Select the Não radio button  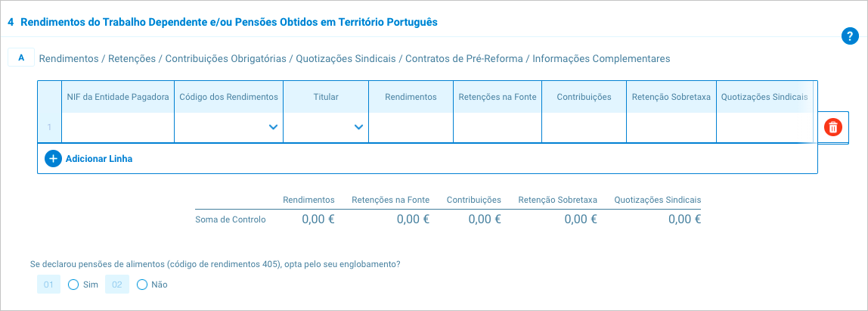click(142, 285)
